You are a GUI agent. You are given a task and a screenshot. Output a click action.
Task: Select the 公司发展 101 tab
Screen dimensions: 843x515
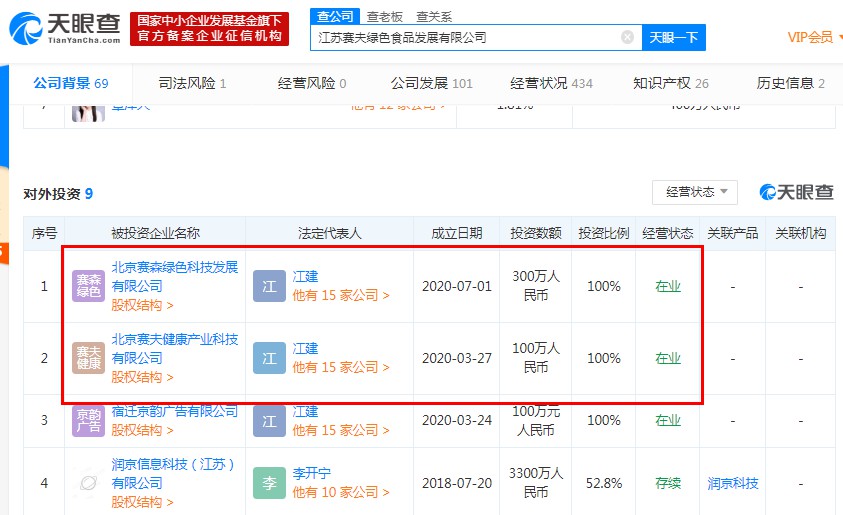point(431,83)
